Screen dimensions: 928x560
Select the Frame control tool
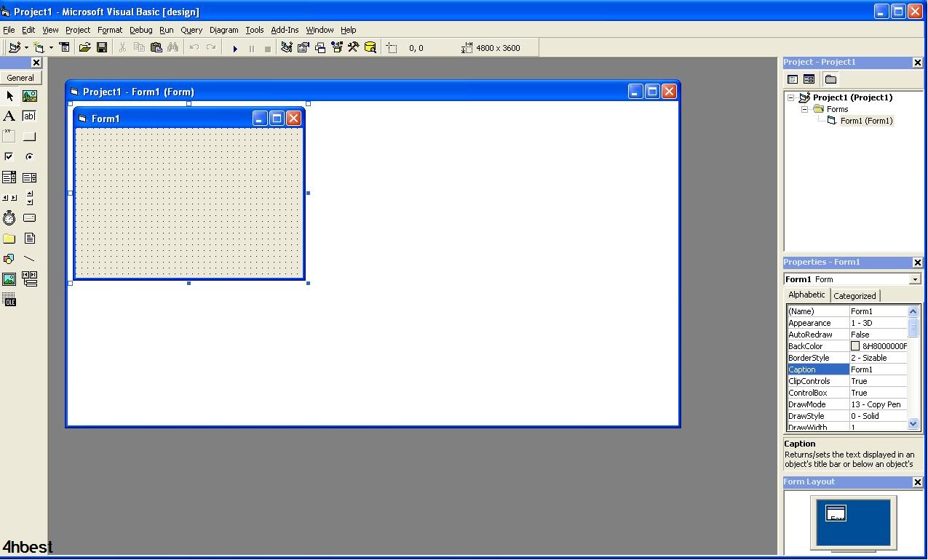(9, 137)
